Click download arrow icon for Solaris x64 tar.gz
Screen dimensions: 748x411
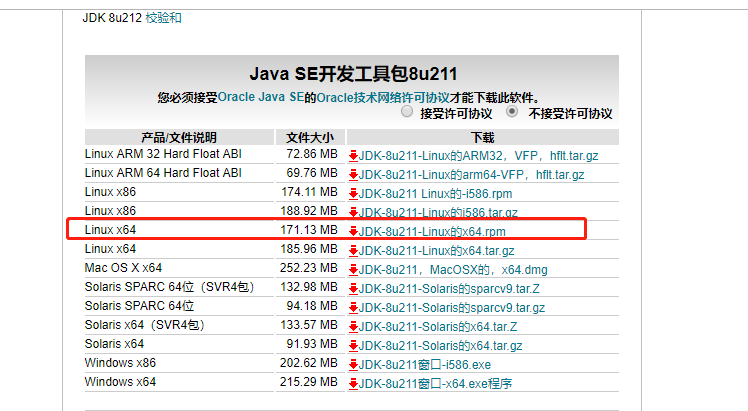(x=353, y=346)
